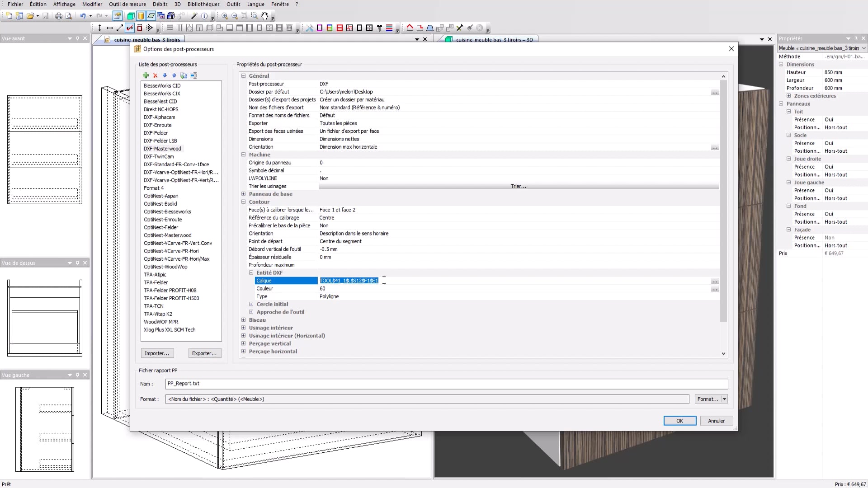
Task: Click the Print toolbar icon
Action: [x=59, y=16]
